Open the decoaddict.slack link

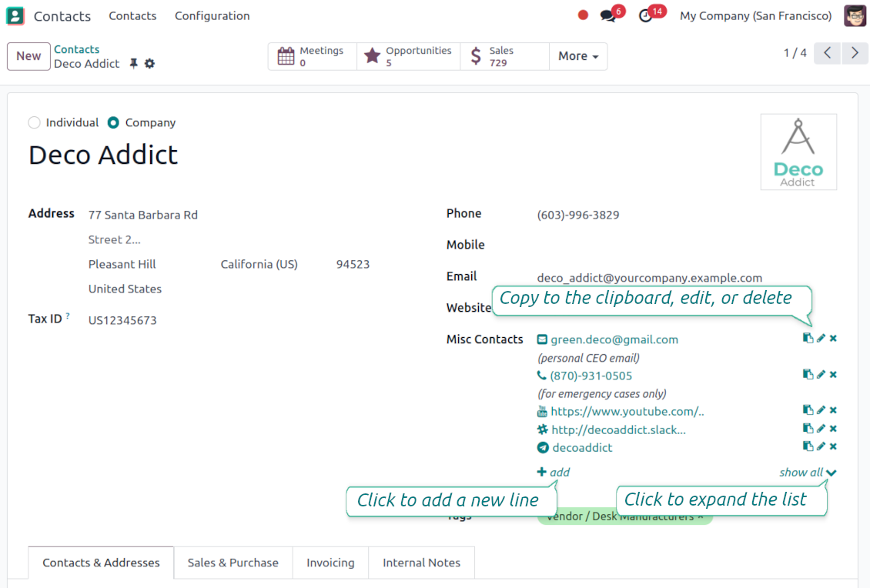pos(619,430)
